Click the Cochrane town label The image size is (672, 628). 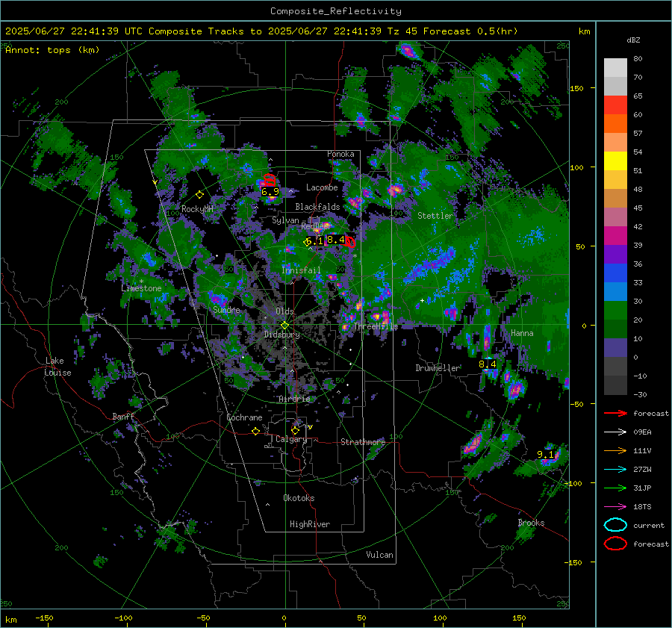(x=244, y=417)
